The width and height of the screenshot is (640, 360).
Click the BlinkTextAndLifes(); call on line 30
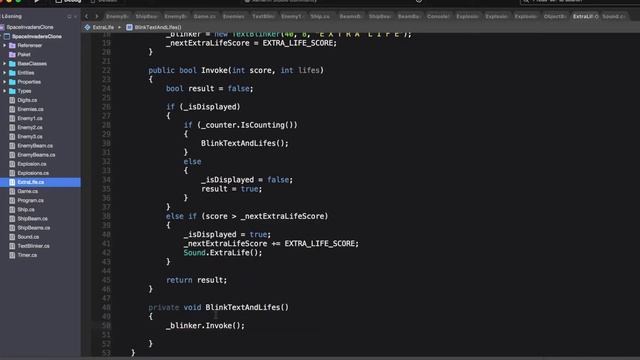tap(244, 143)
